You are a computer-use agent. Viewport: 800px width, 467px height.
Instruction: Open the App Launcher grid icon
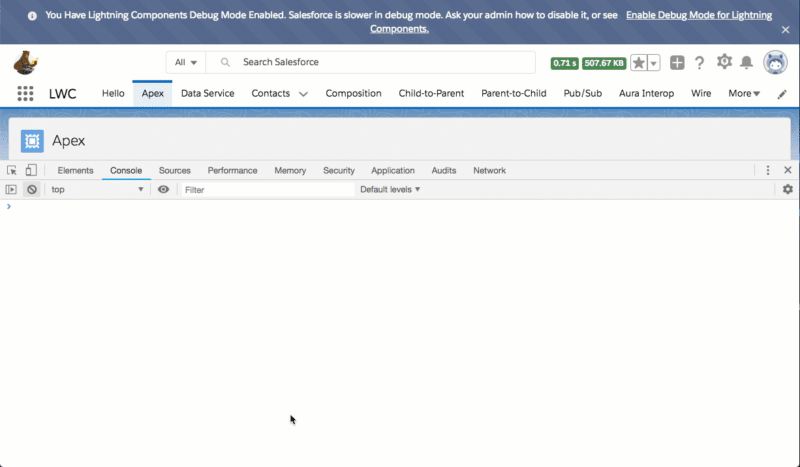tap(25, 94)
